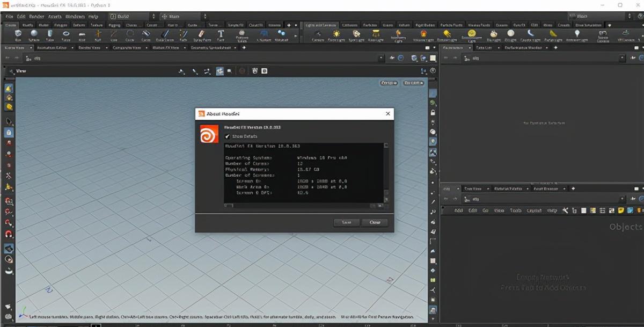Select the Line shelf tool
Image resolution: width=644 pixels, height=327 pixels.
[114, 35]
